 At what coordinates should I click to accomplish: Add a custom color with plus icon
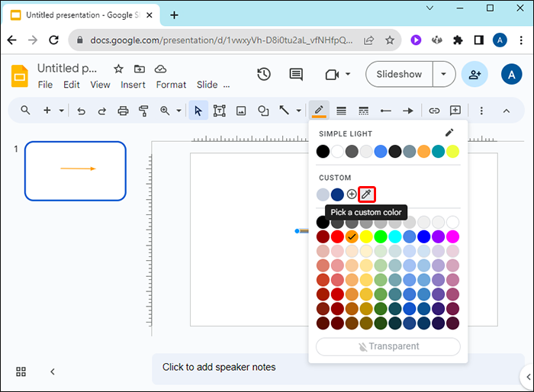352,194
